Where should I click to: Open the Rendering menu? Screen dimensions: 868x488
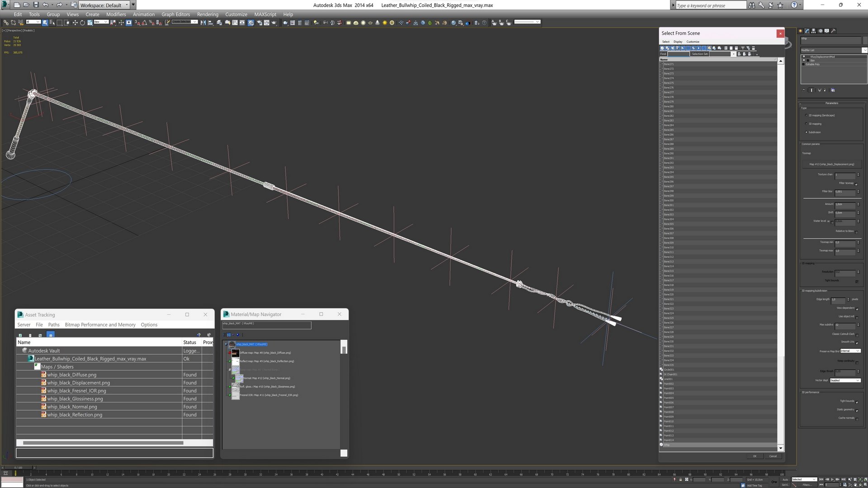(208, 14)
